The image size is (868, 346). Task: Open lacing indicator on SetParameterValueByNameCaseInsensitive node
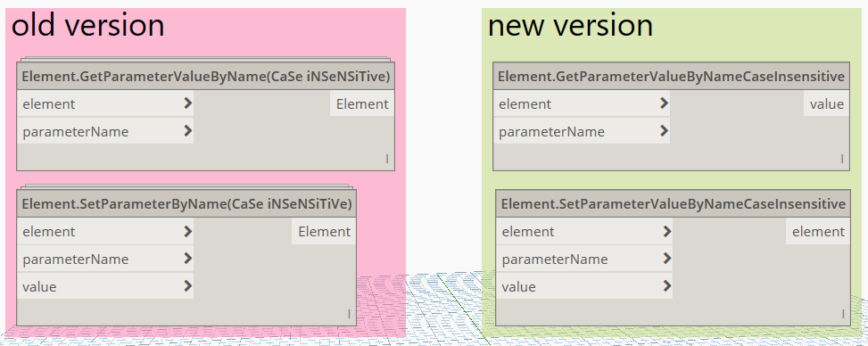(x=843, y=315)
